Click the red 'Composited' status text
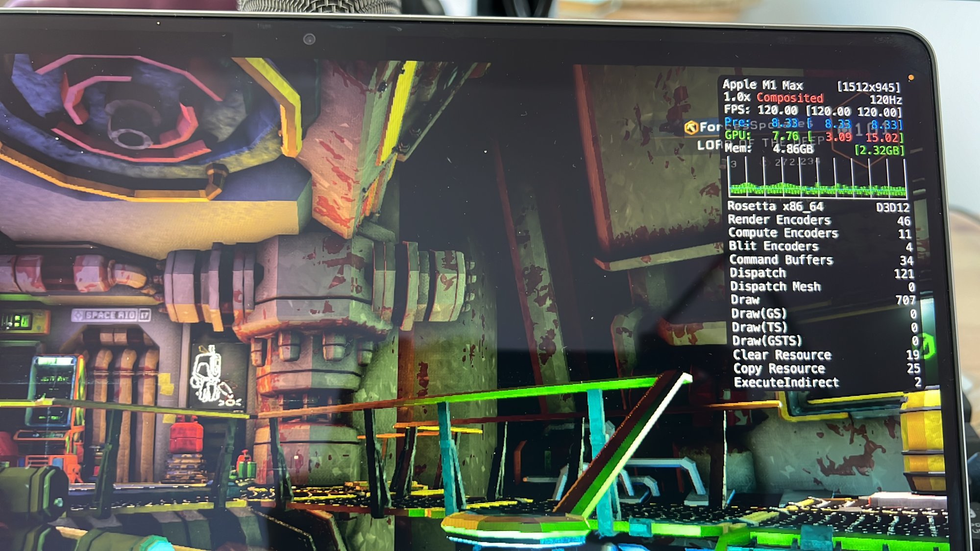The height and width of the screenshot is (551, 980). click(x=790, y=97)
